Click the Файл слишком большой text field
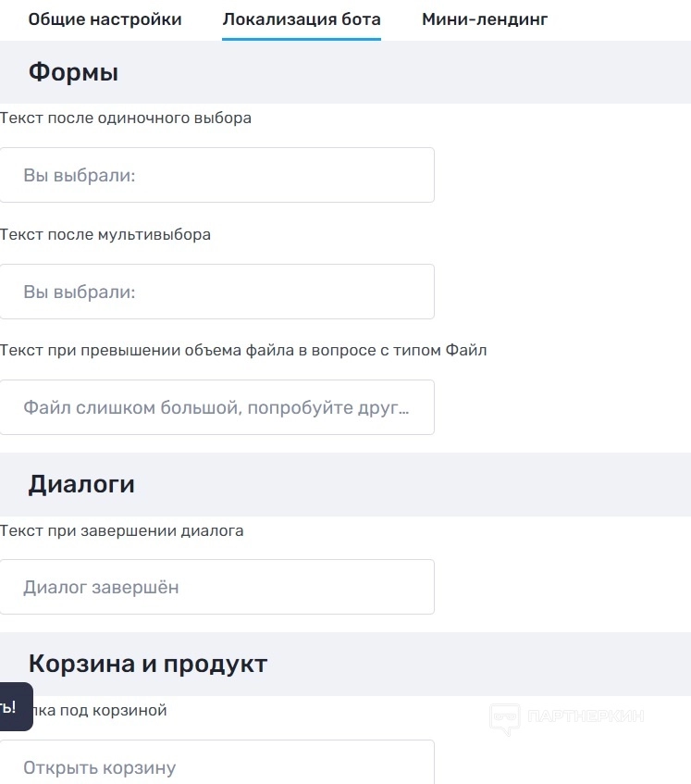The width and height of the screenshot is (691, 784). [x=216, y=407]
